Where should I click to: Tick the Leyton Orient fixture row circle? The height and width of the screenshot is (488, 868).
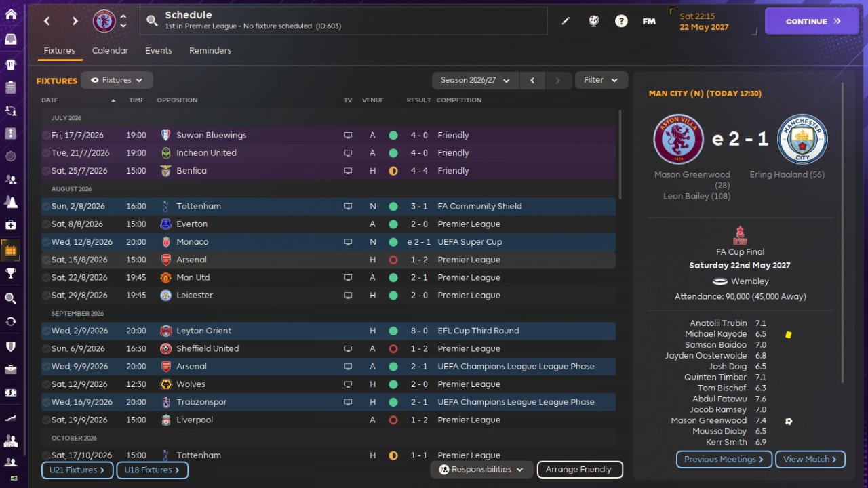coord(46,331)
